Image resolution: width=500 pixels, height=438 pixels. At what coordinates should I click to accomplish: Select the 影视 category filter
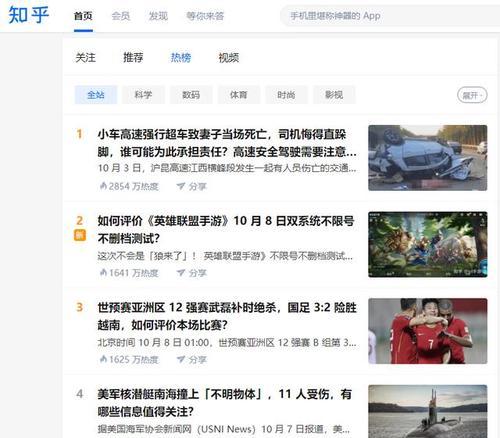click(x=334, y=95)
